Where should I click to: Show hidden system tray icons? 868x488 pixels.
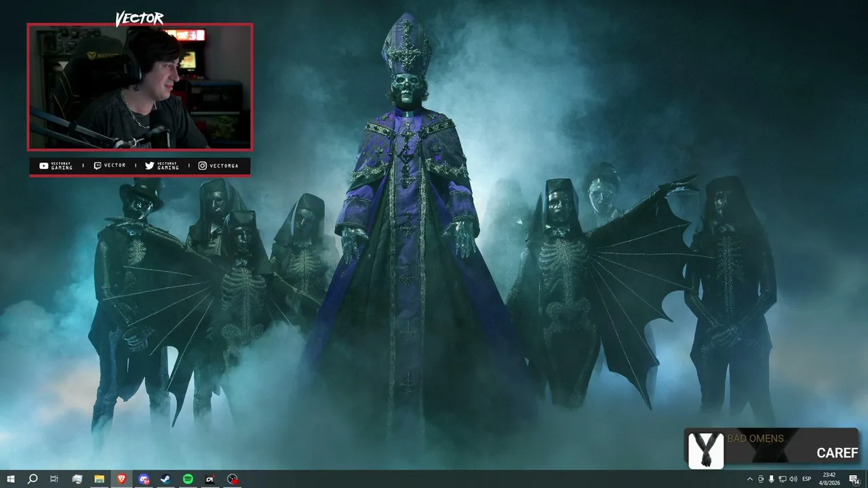[x=749, y=479]
